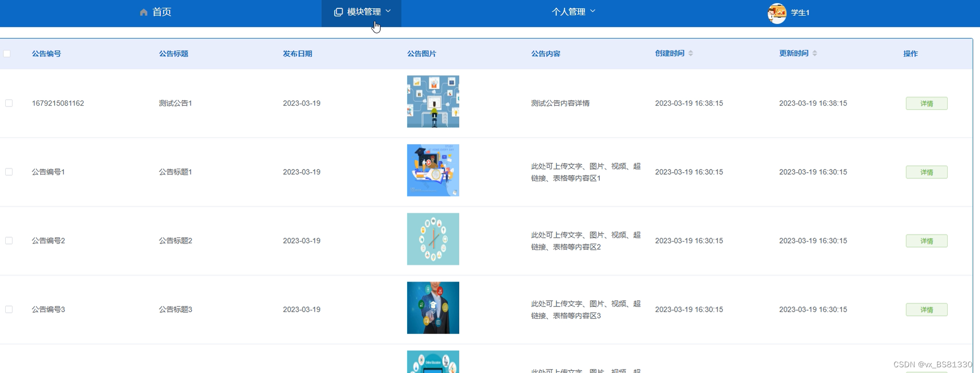Click the 公告编号1 cell

point(48,172)
